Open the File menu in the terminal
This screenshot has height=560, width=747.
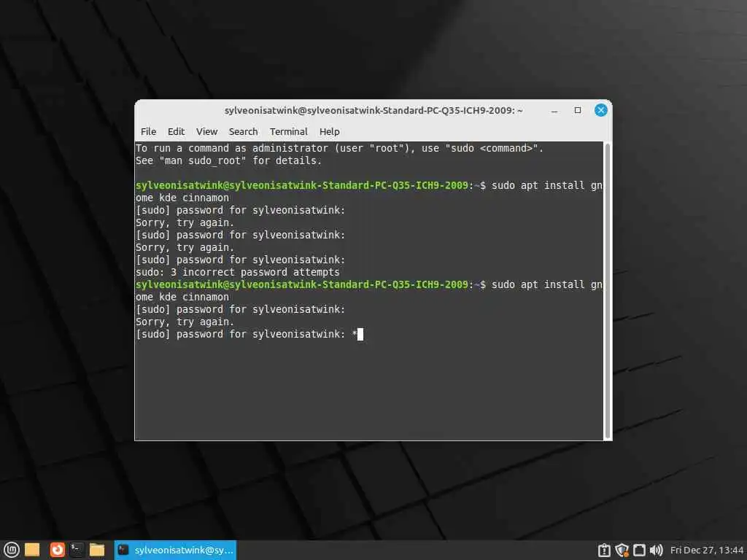pyautogui.click(x=148, y=131)
